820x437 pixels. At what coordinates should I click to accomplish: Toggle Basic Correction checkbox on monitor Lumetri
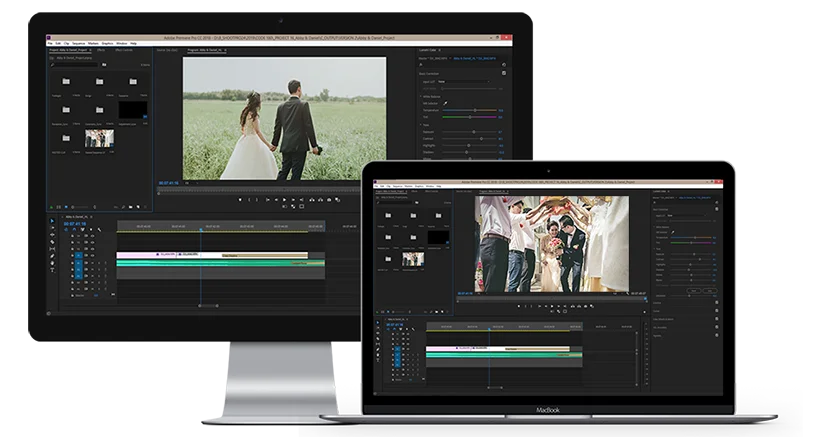(x=504, y=73)
